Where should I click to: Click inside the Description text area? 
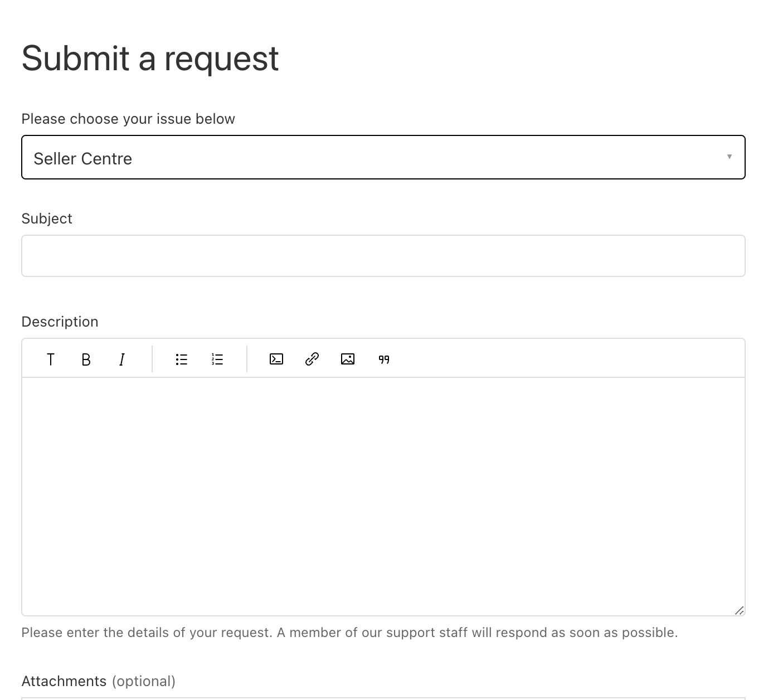(x=383, y=496)
